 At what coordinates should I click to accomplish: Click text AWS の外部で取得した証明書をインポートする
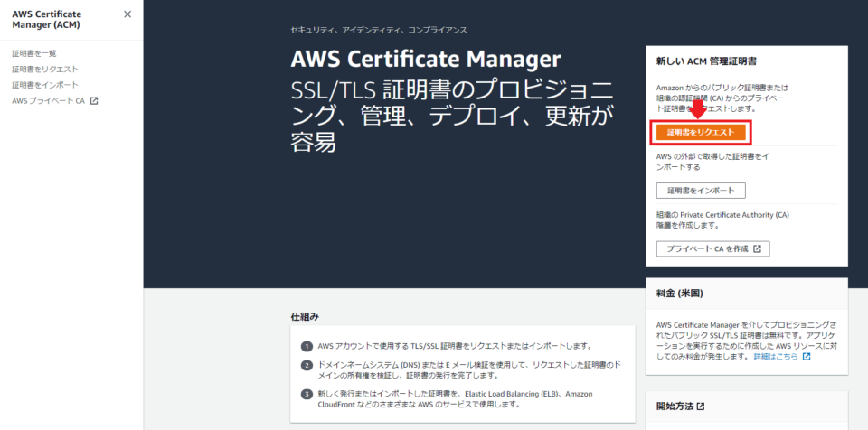click(x=712, y=162)
